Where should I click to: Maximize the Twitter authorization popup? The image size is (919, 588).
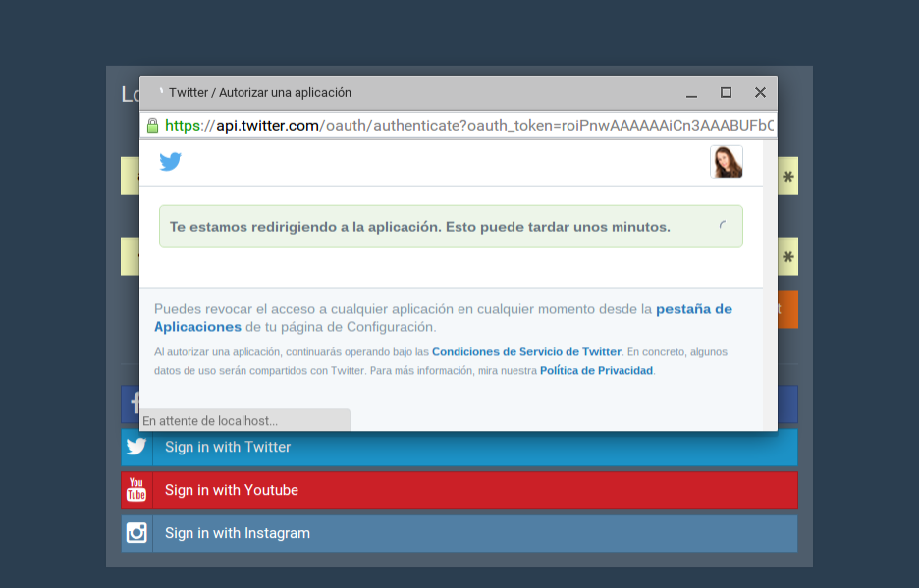[726, 92]
